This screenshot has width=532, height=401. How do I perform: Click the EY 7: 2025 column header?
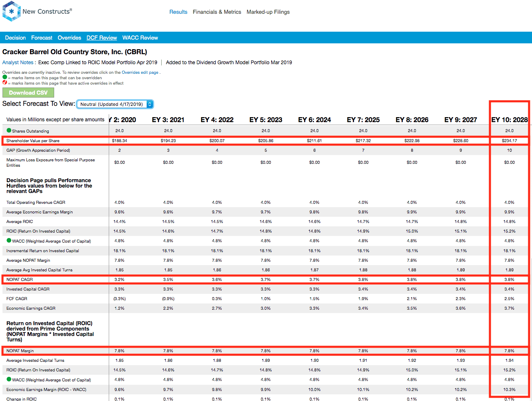(x=363, y=120)
